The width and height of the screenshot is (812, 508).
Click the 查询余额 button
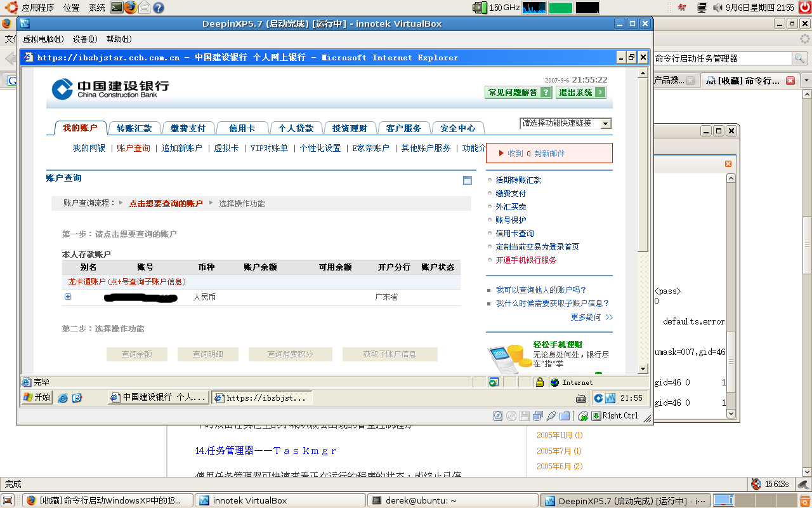[137, 354]
